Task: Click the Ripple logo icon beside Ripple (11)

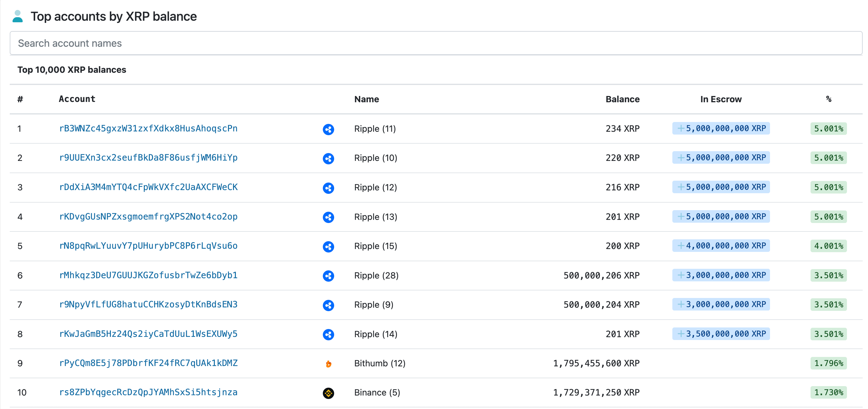Action: (x=328, y=129)
